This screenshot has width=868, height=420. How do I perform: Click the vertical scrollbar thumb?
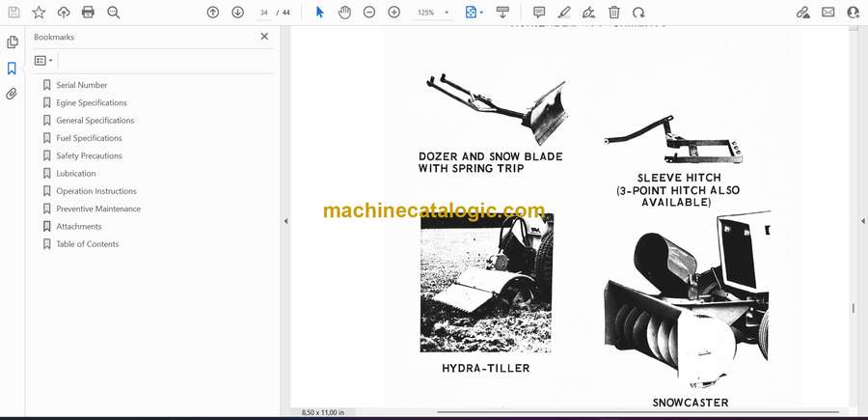tap(854, 309)
